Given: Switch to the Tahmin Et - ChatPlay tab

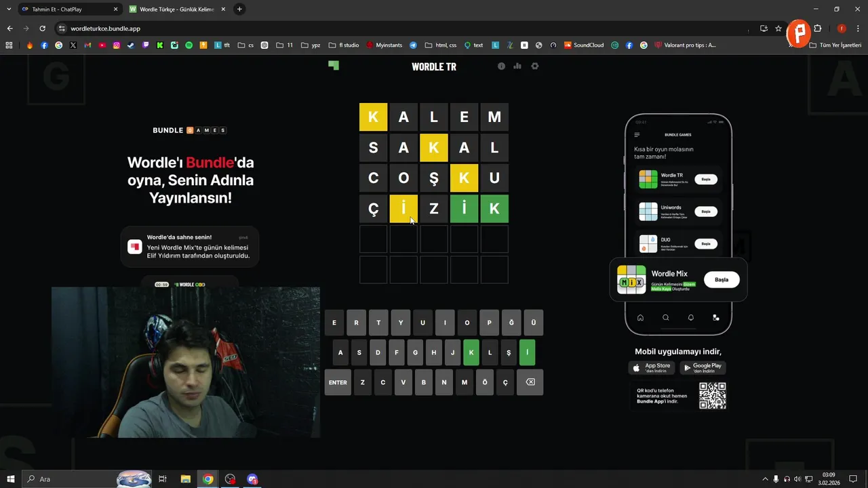Looking at the screenshot, I should pyautogui.click(x=68, y=9).
